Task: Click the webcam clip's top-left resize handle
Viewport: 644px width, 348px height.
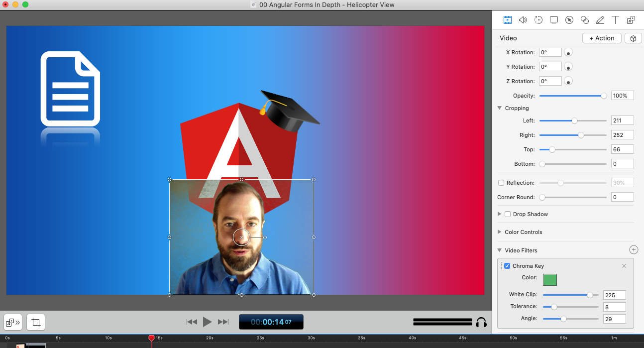Action: pyautogui.click(x=170, y=179)
